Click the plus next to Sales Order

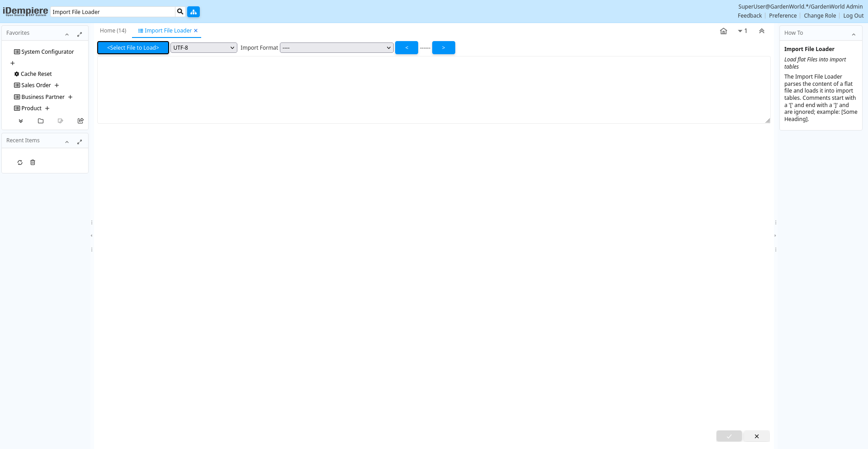tap(57, 85)
